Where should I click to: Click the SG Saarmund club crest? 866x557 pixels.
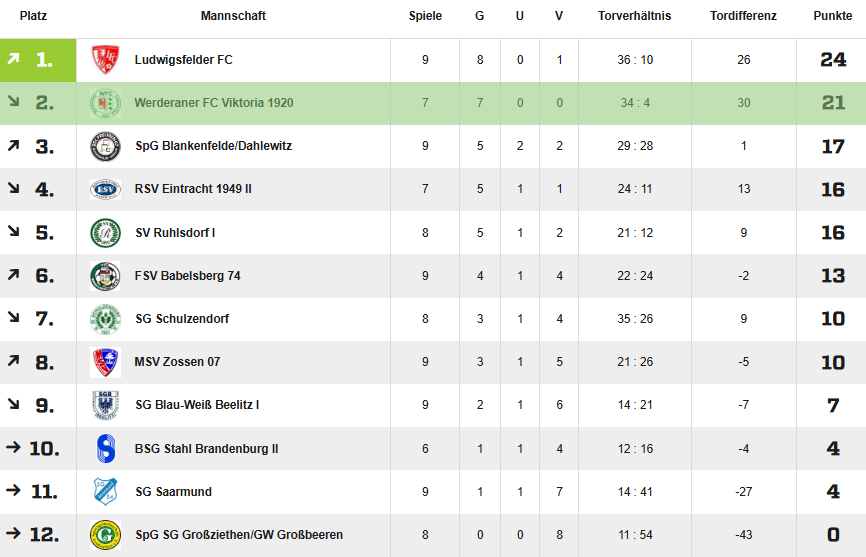[x=105, y=492]
